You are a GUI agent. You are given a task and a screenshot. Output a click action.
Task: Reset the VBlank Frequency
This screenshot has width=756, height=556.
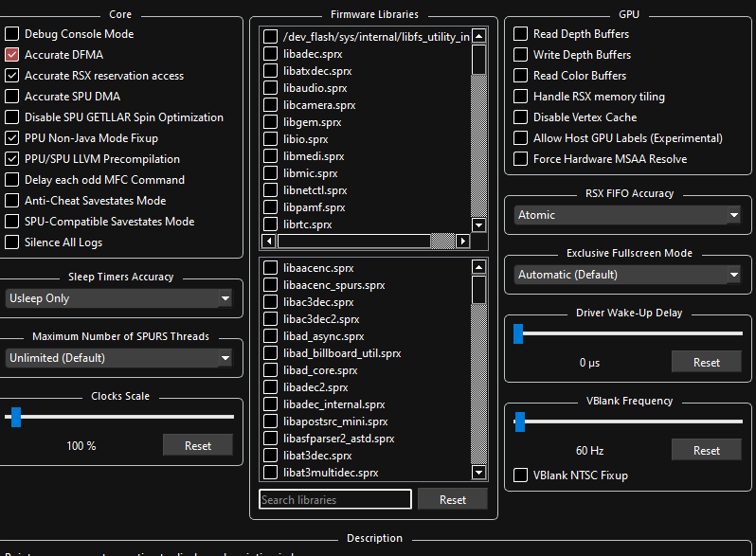(x=707, y=451)
